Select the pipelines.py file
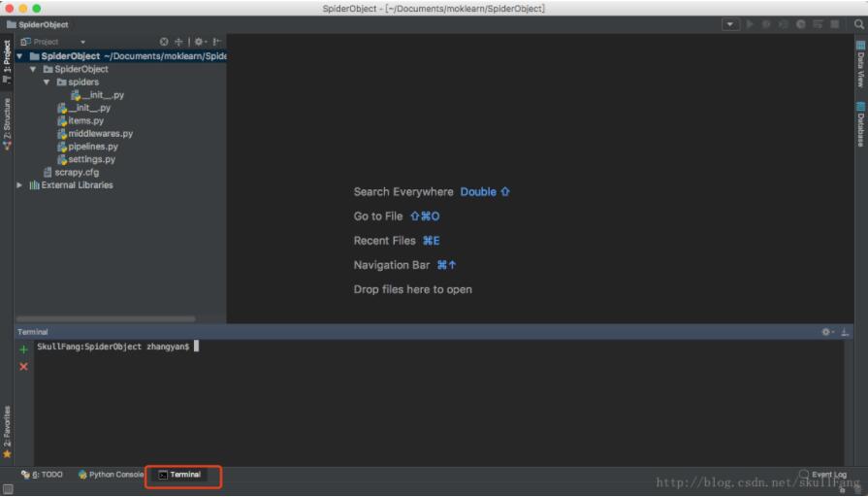The image size is (868, 497). coord(88,147)
